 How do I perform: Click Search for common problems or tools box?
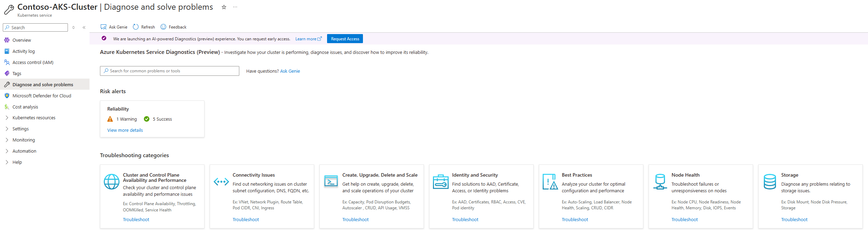click(170, 71)
